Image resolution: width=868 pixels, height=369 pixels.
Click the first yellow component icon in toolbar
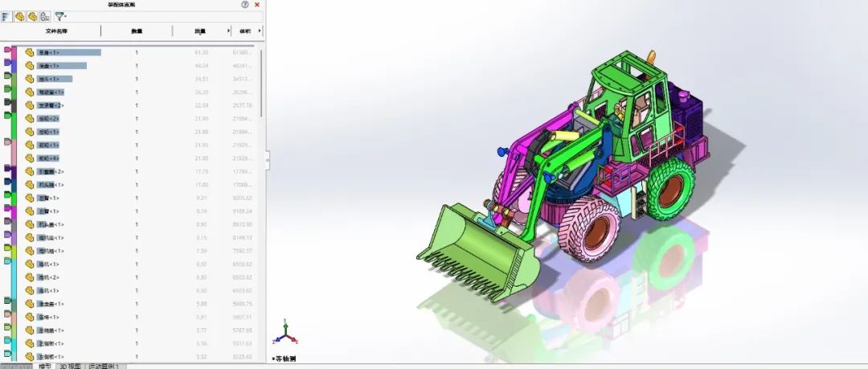pos(19,17)
